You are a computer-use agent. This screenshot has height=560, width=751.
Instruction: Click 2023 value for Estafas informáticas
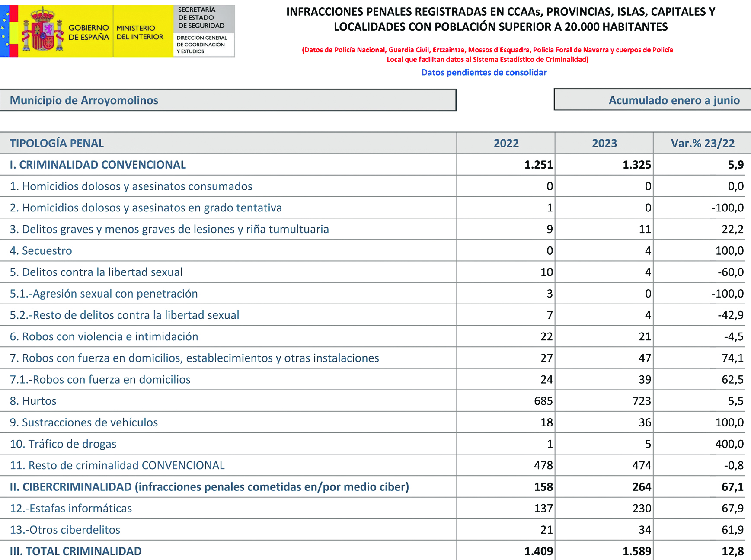[642, 508]
